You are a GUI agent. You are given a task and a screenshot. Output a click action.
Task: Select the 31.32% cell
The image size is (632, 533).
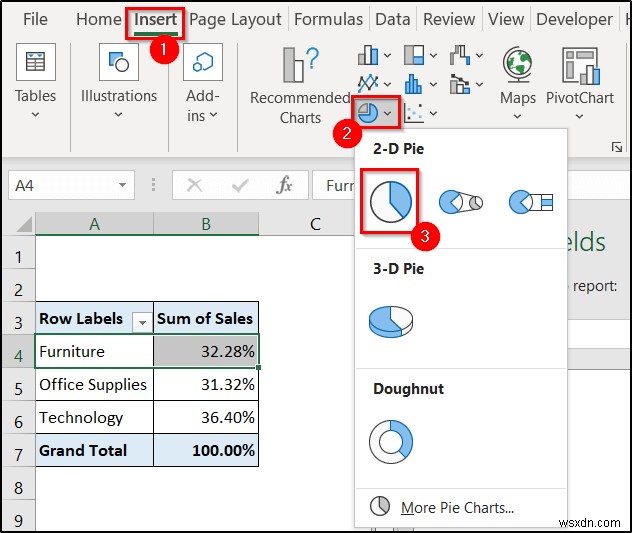(206, 384)
